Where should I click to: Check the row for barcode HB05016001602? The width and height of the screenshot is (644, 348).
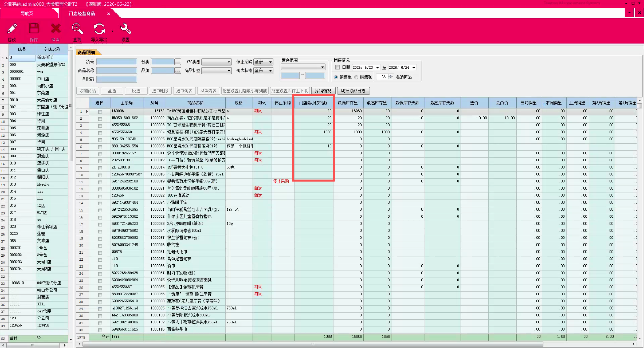click(x=100, y=119)
